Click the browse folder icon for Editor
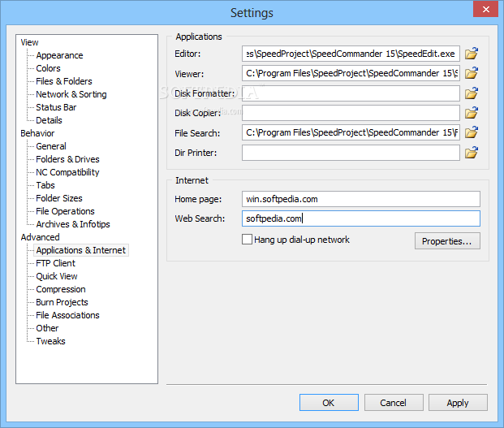This screenshot has width=504, height=428. [472, 54]
